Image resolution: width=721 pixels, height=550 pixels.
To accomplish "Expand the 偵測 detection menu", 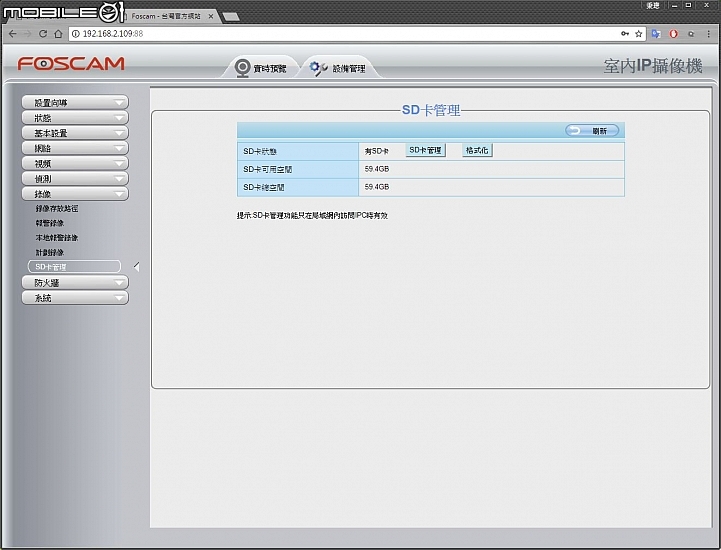I will coord(75,178).
